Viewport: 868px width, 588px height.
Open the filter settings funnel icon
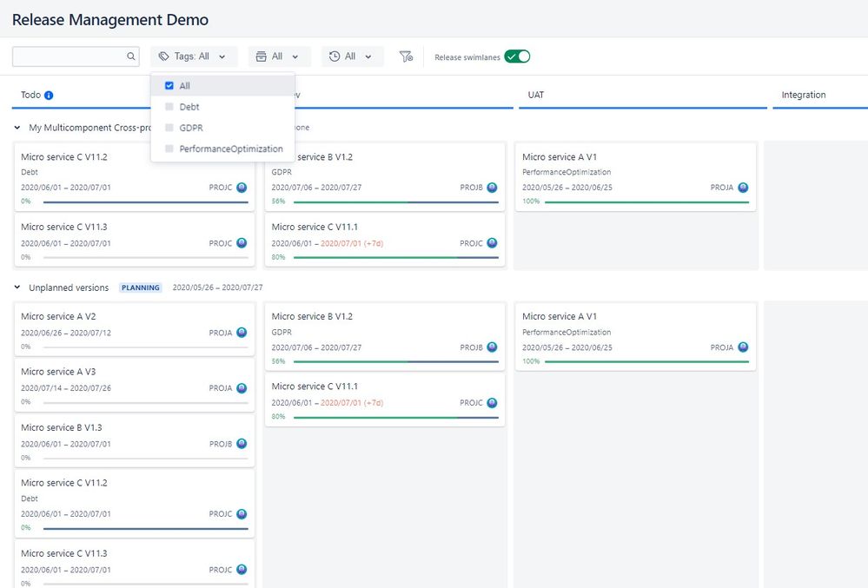point(406,56)
